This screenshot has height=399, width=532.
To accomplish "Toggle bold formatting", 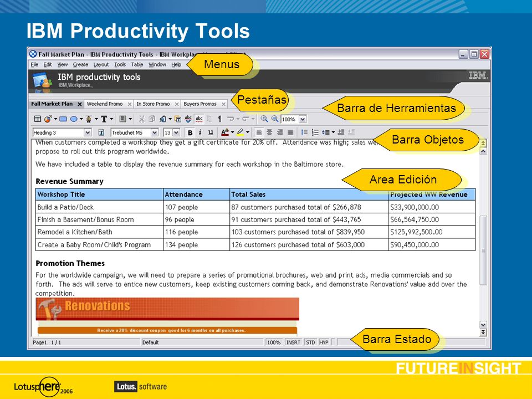I will pyautogui.click(x=190, y=132).
